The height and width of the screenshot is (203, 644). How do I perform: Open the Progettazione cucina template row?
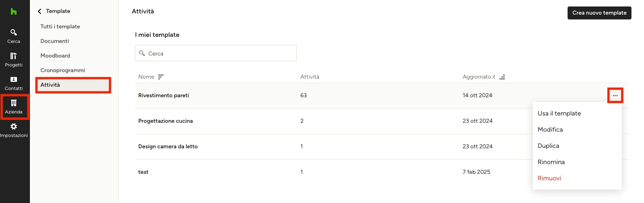(382, 121)
